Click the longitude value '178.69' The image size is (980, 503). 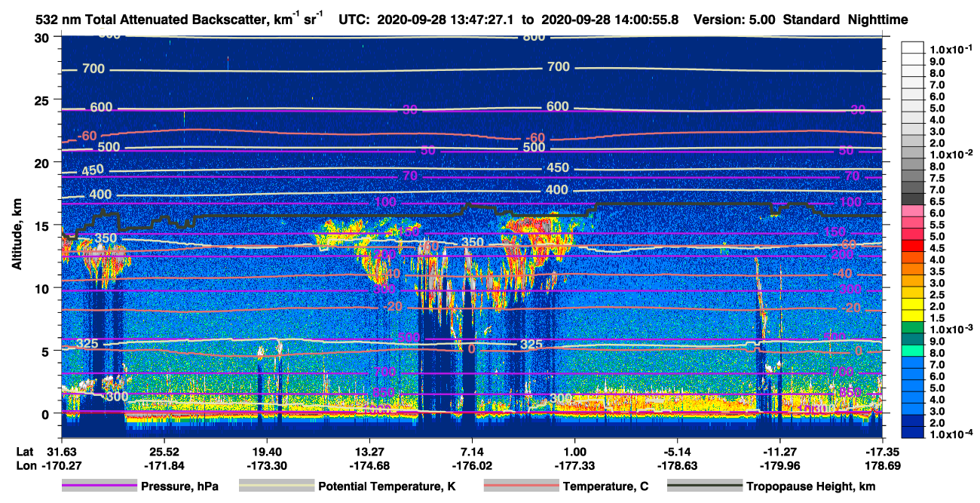(x=883, y=465)
